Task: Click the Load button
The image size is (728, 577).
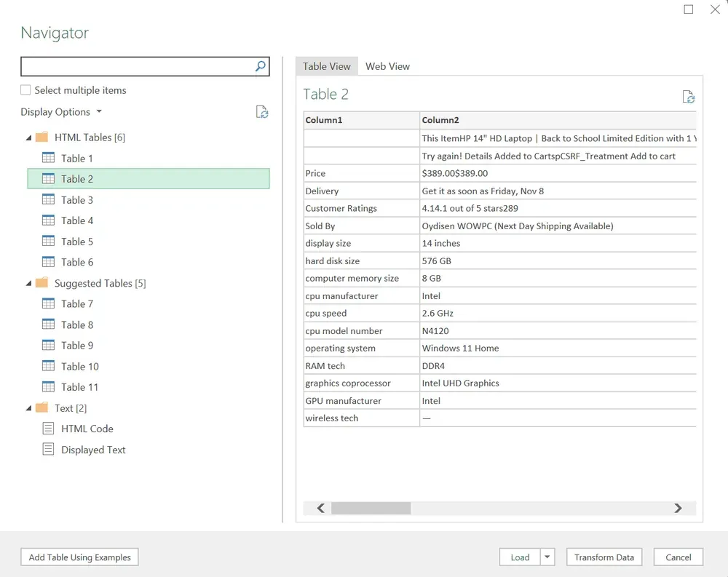Action: (520, 557)
